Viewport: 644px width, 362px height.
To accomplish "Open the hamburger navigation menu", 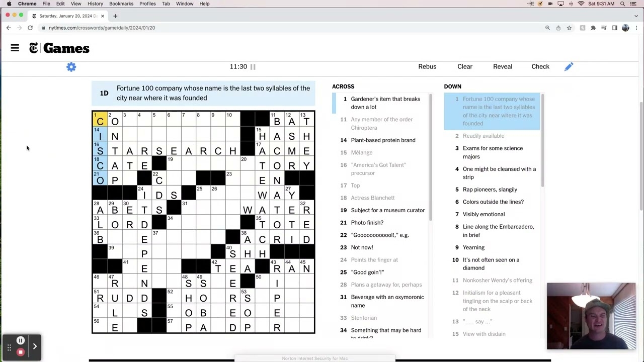I will [x=15, y=48].
